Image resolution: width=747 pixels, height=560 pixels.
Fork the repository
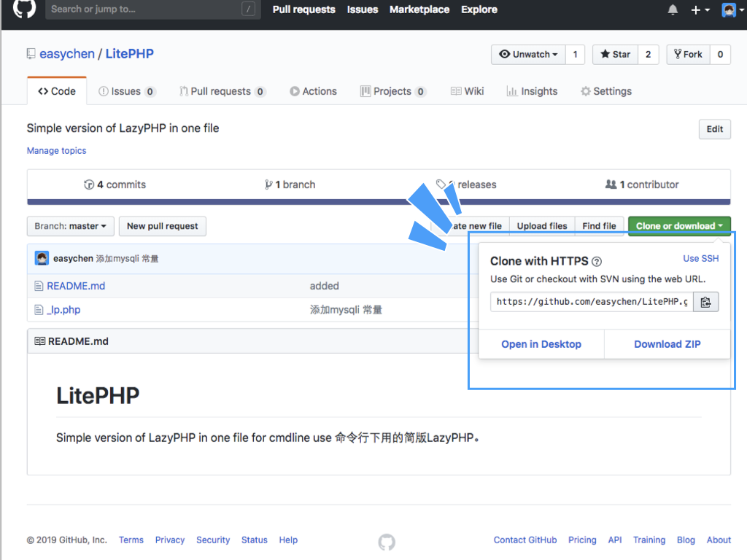[x=688, y=54]
